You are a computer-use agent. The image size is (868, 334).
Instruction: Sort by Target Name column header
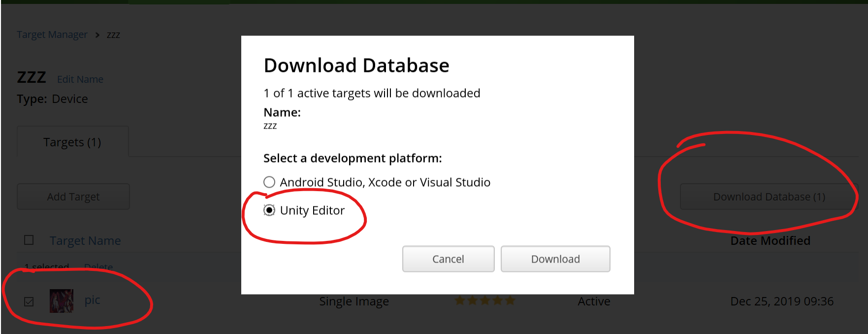coord(85,240)
